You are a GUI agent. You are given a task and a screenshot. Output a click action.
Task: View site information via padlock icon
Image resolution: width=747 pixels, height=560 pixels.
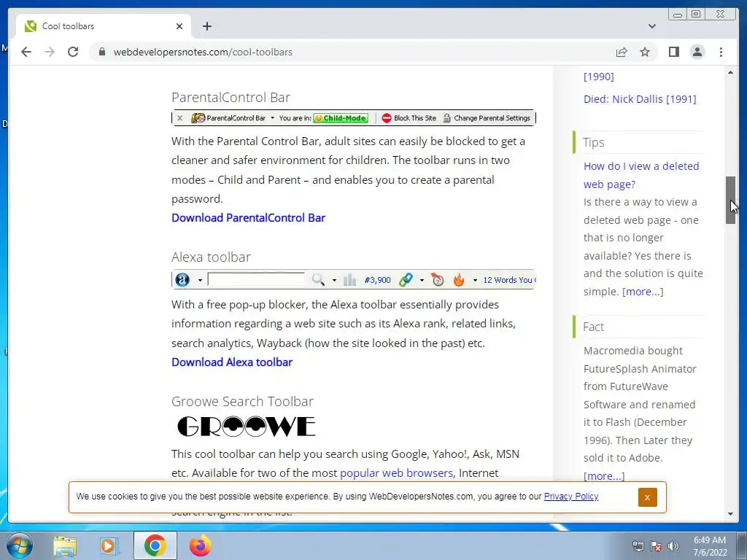102,52
